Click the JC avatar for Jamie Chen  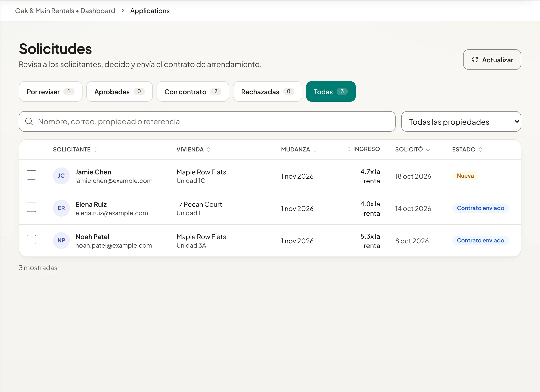click(61, 176)
